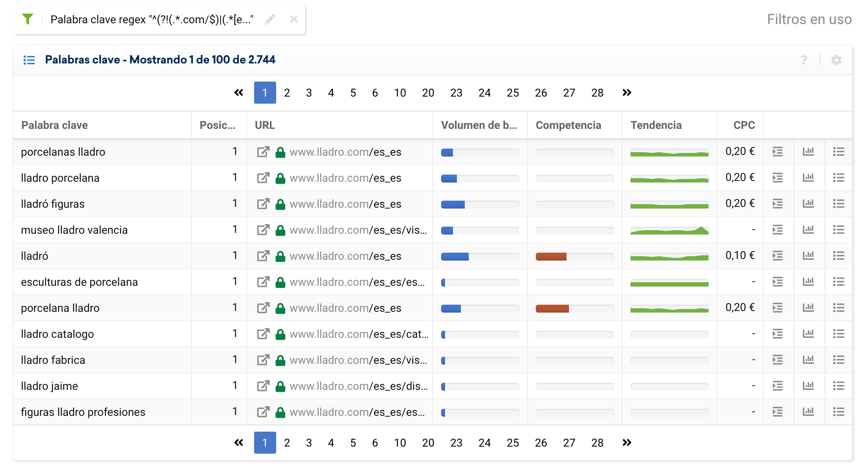Go to first page using top double-left arrow
The width and height of the screenshot is (868, 473).
pos(239,93)
